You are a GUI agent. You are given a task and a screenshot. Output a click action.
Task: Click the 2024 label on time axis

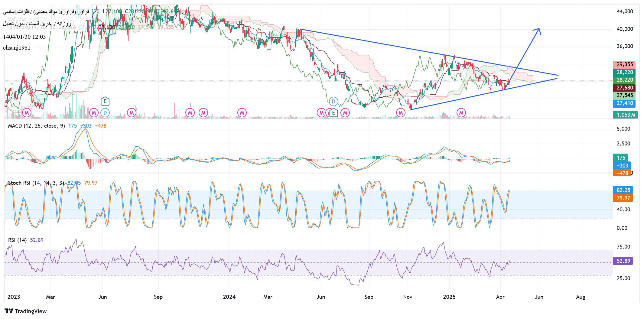[229, 297]
